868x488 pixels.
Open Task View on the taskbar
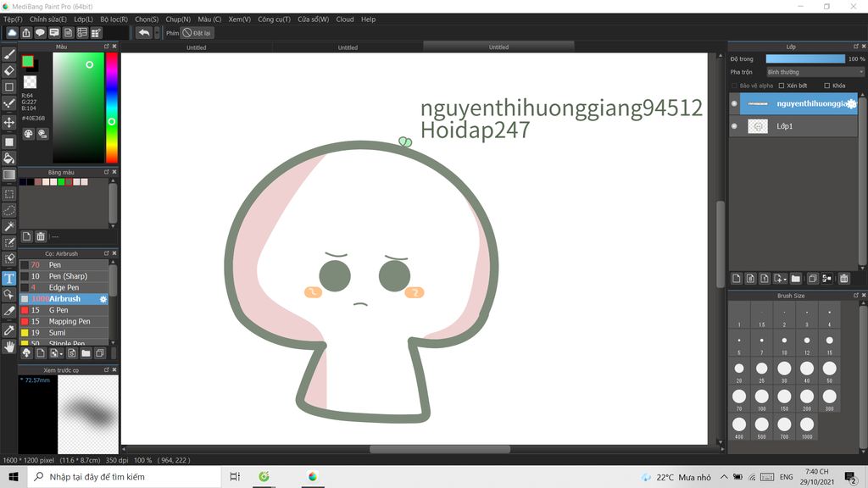(235, 476)
